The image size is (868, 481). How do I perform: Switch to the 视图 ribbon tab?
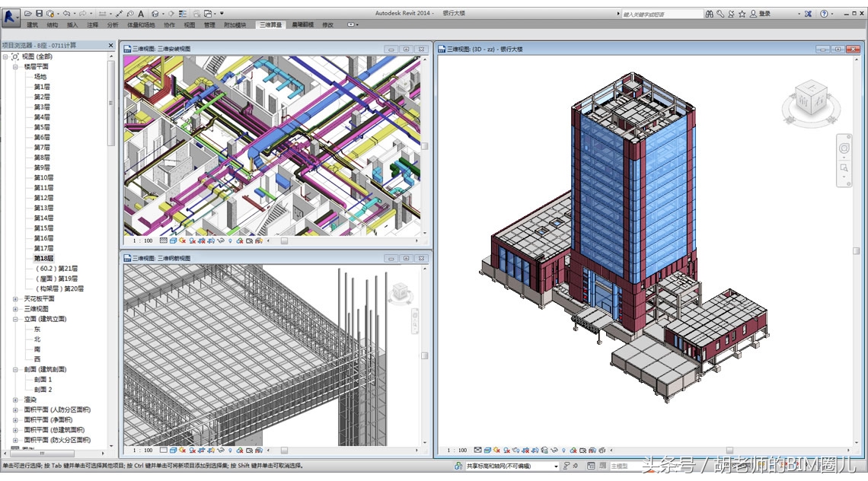pyautogui.click(x=190, y=25)
